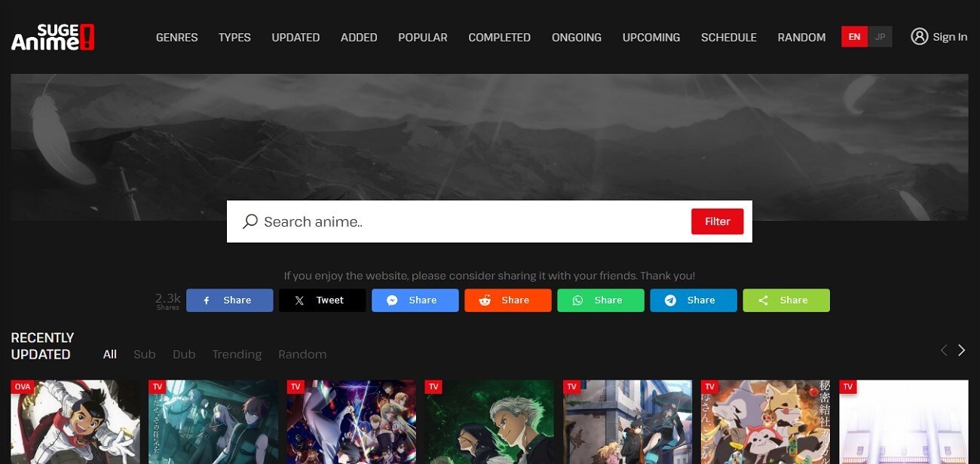Select the Sub tab

pos(144,354)
